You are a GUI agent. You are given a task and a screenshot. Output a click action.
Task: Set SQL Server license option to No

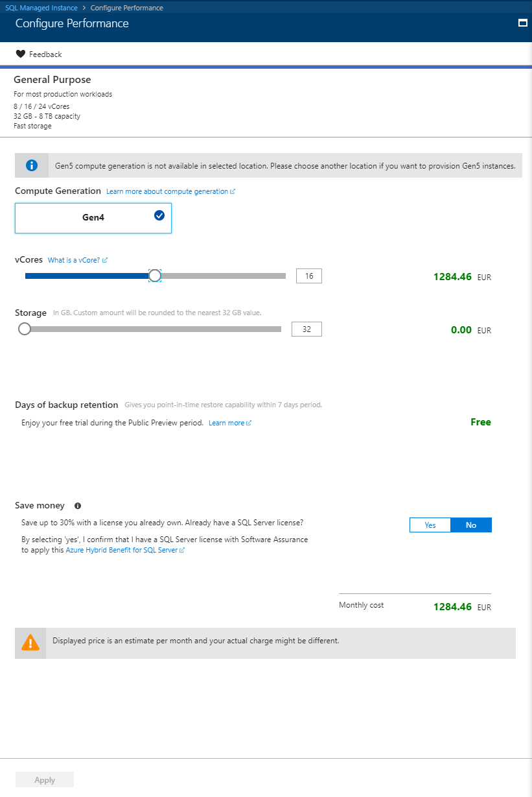[471, 525]
